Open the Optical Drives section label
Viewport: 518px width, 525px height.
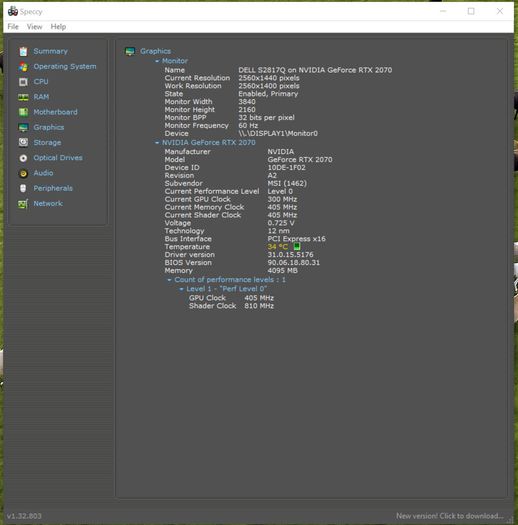pyautogui.click(x=58, y=158)
